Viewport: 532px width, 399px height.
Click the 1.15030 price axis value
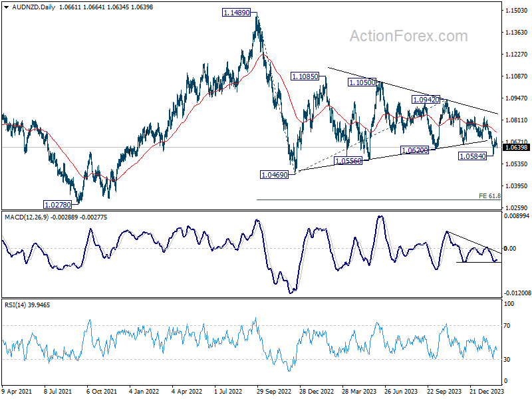[x=517, y=11]
